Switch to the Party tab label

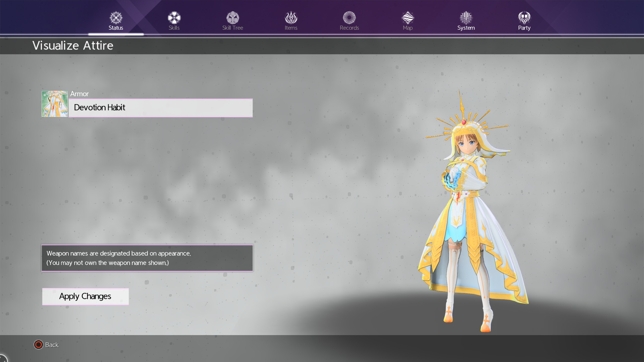pyautogui.click(x=524, y=28)
